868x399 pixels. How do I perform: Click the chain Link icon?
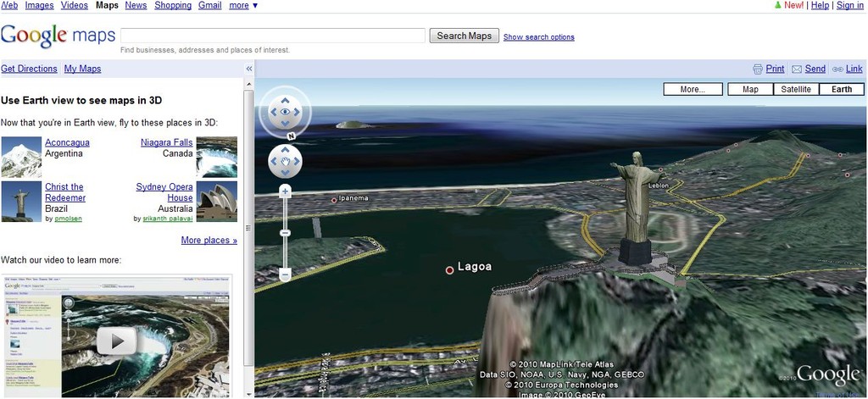click(837, 69)
